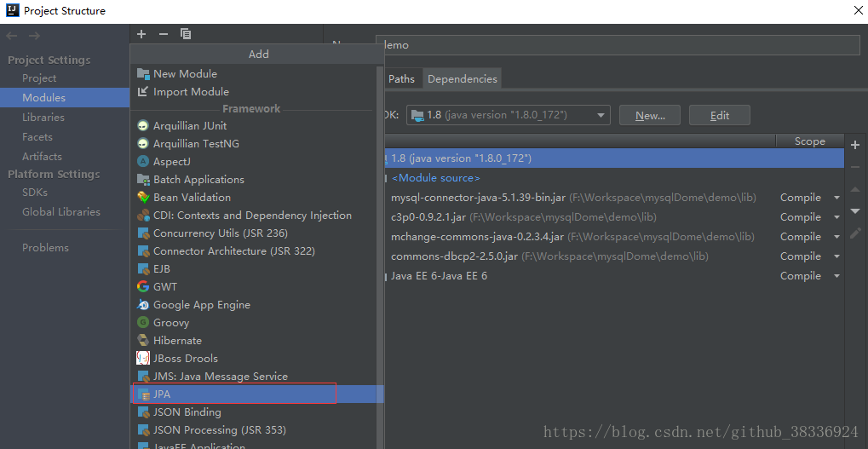The height and width of the screenshot is (449, 868).
Task: Click the Concurrency Utils icon
Action: point(143,233)
